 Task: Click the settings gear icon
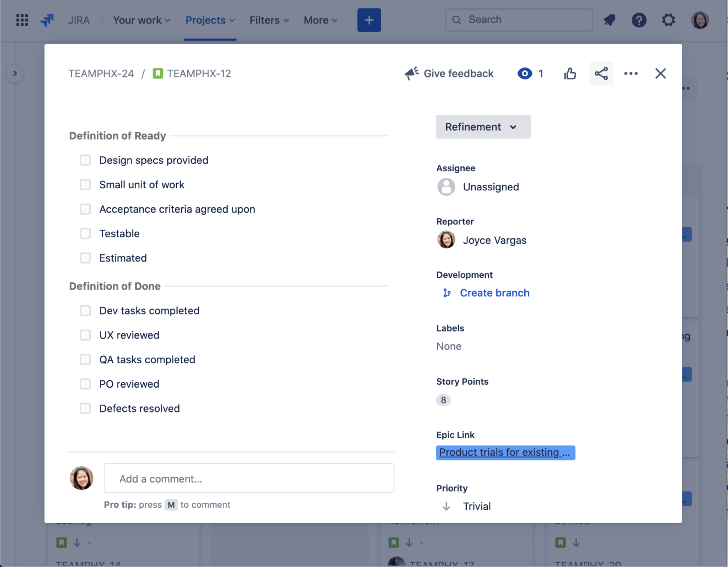tap(668, 20)
